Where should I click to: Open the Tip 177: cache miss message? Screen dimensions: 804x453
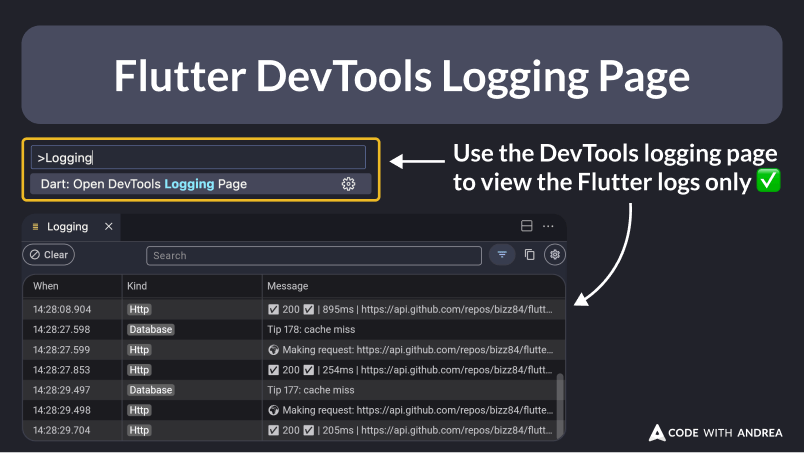click(x=311, y=390)
